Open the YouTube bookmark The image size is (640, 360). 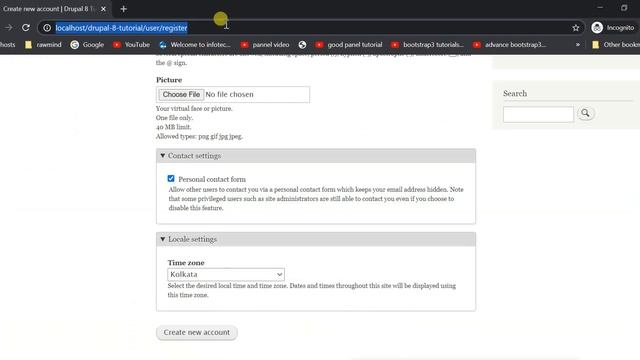point(131,44)
